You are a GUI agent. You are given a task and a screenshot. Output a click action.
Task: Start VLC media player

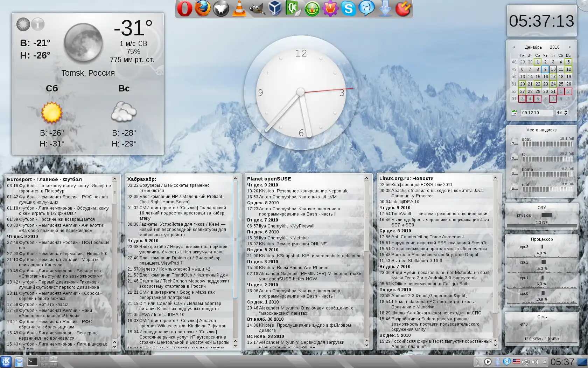tap(239, 9)
